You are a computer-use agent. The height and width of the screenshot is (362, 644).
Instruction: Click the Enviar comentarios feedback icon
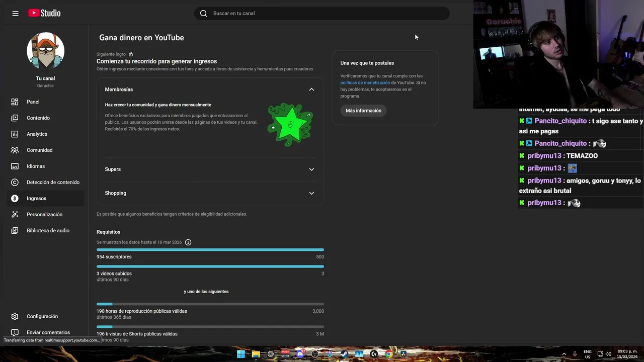coord(15,332)
